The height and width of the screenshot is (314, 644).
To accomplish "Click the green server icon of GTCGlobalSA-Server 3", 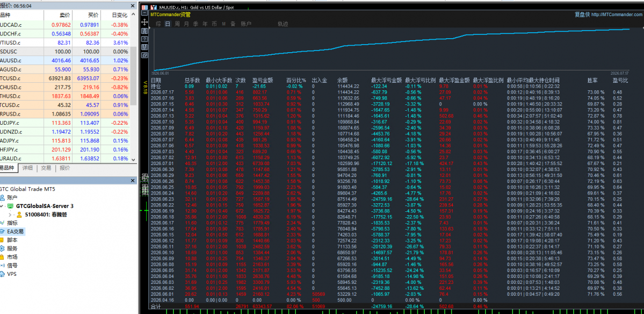I will pos(10,206).
